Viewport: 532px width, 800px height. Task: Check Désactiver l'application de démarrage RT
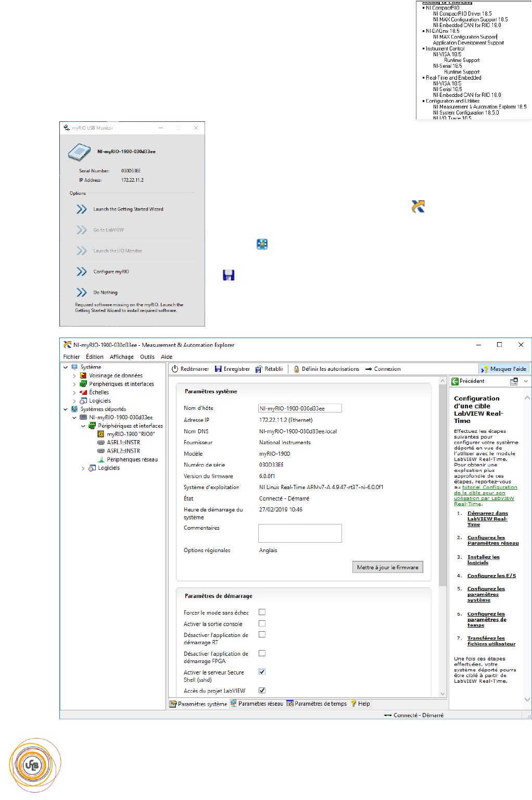262,634
